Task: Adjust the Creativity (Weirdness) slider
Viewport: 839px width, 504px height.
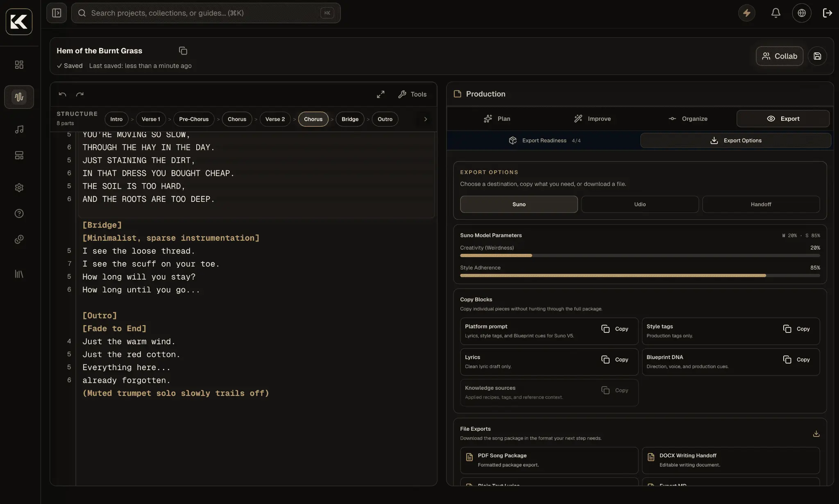Action: (640, 255)
